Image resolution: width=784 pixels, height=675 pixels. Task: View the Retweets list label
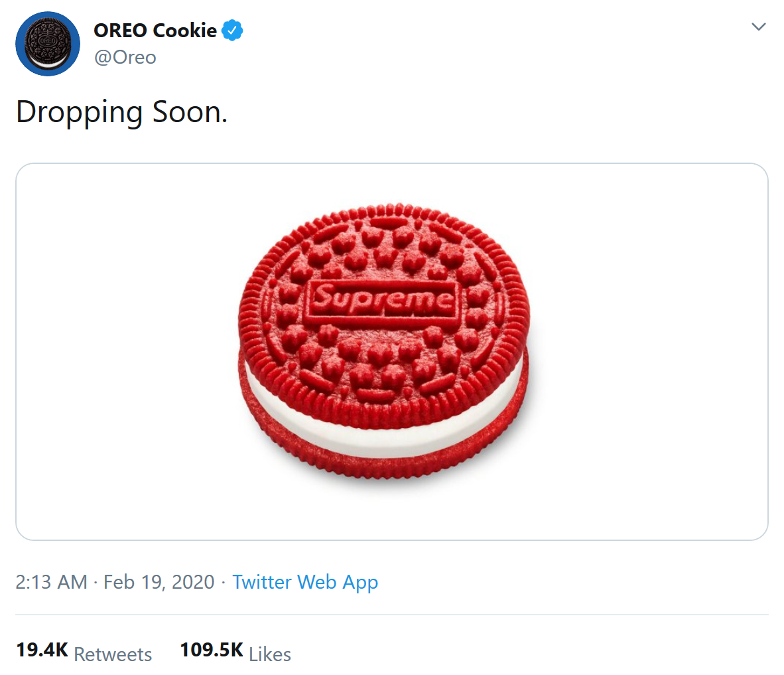point(113,654)
